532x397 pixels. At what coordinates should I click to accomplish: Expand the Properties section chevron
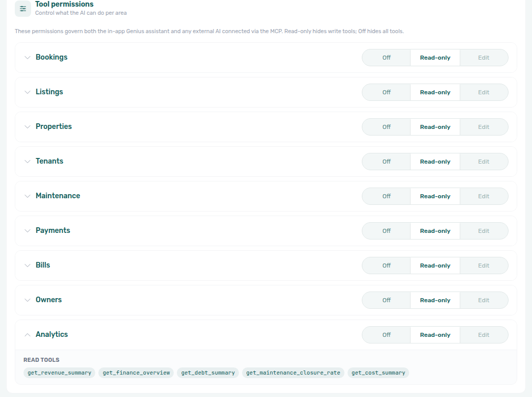point(28,127)
